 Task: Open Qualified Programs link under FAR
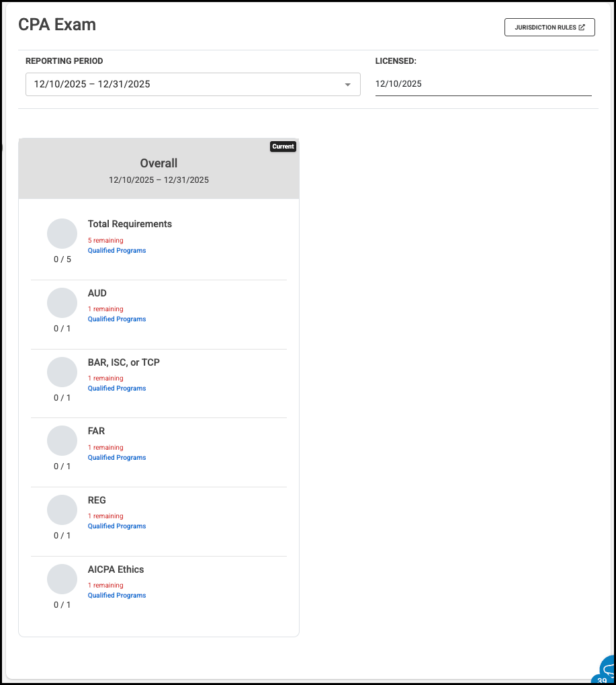[x=117, y=458]
